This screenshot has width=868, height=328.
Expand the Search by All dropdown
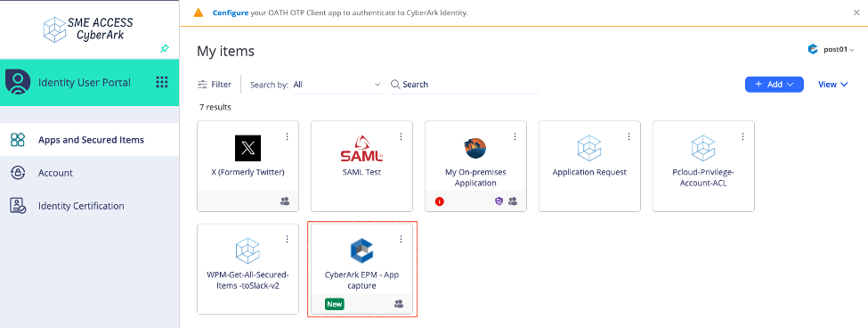337,85
